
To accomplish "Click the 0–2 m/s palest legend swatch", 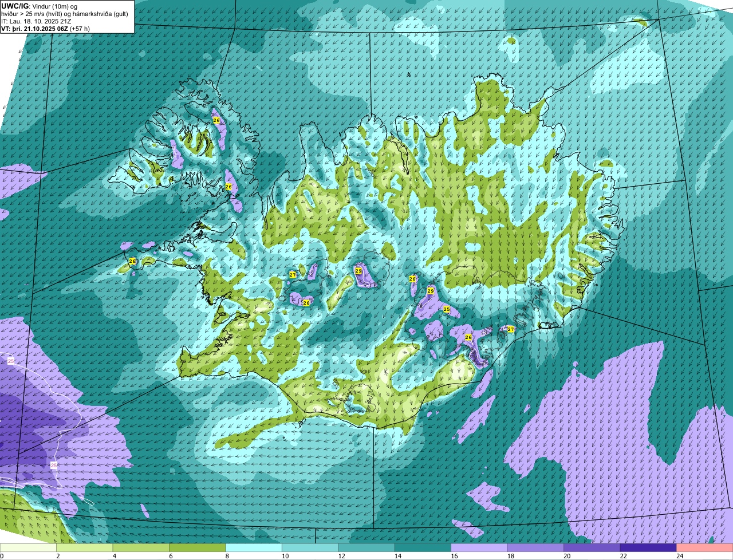I will (x=29, y=547).
